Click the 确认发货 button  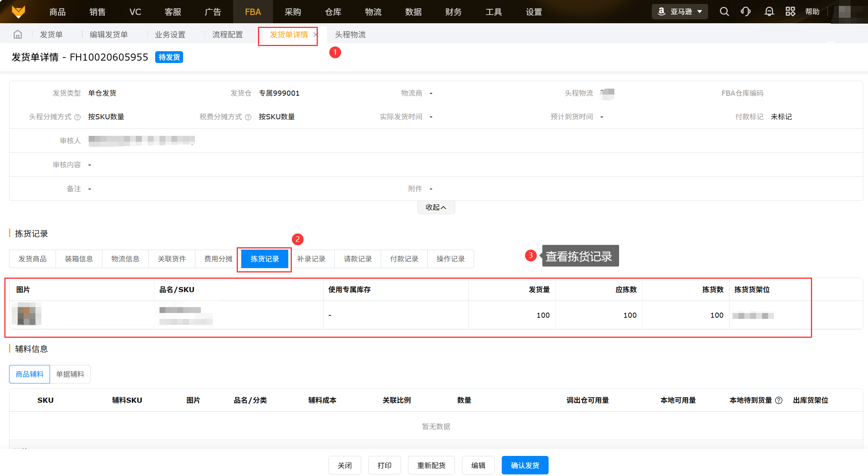[x=525, y=465]
